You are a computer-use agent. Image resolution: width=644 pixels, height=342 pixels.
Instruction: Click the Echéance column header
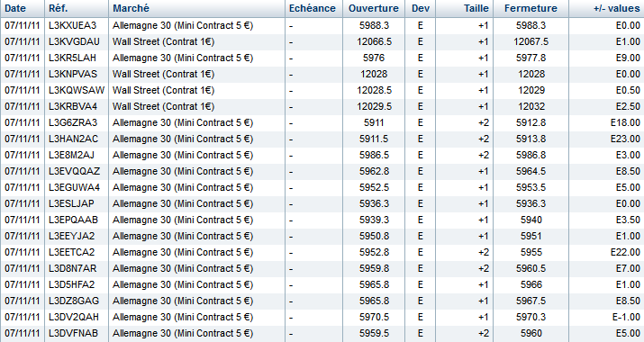[x=313, y=9]
